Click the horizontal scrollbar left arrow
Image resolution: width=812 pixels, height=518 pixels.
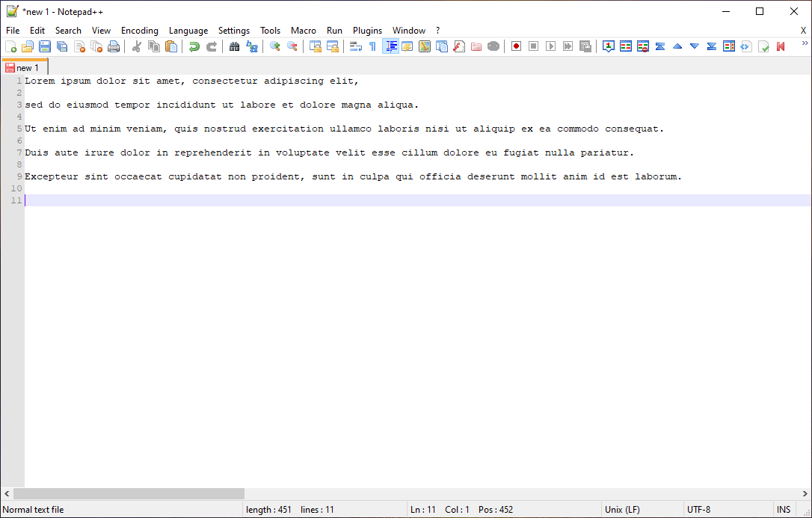[x=7, y=493]
